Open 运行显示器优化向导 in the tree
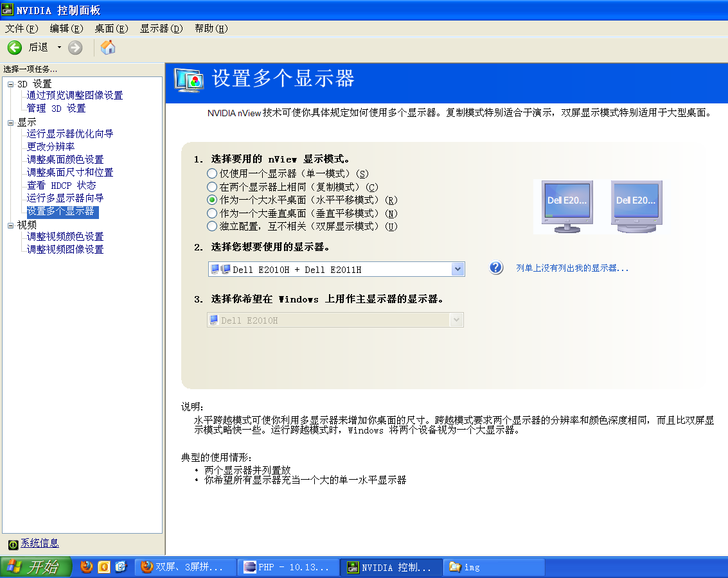This screenshot has width=728, height=578. pos(70,134)
